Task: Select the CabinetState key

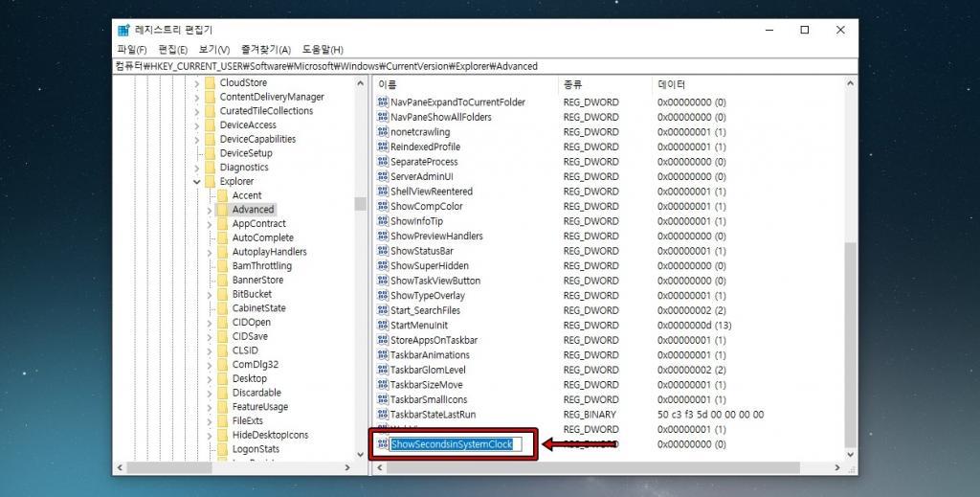Action: click(258, 308)
